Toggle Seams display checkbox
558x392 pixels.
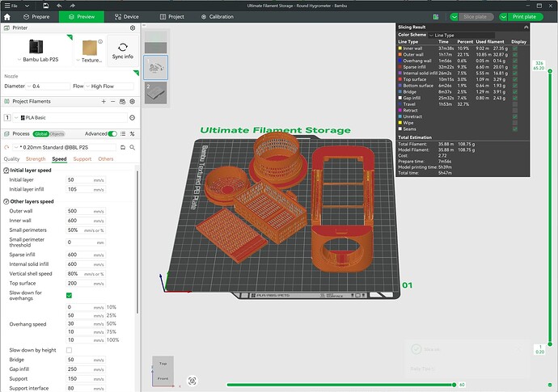tap(515, 129)
